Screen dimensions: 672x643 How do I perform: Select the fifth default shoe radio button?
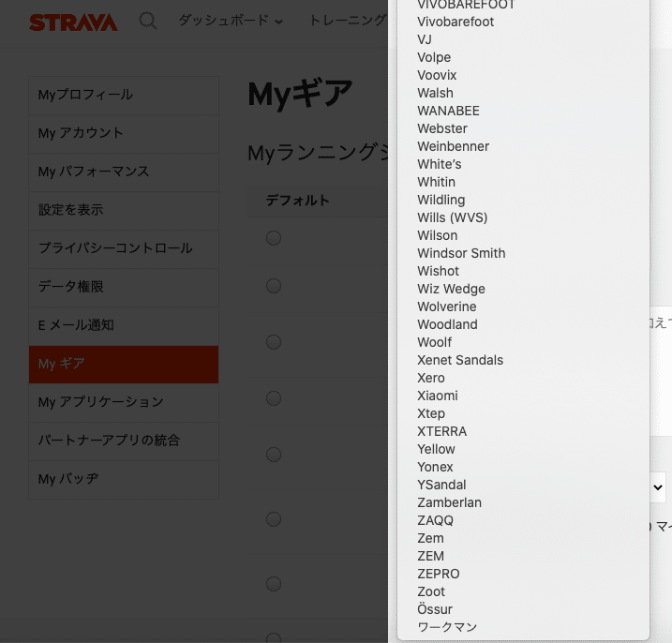[x=274, y=455]
